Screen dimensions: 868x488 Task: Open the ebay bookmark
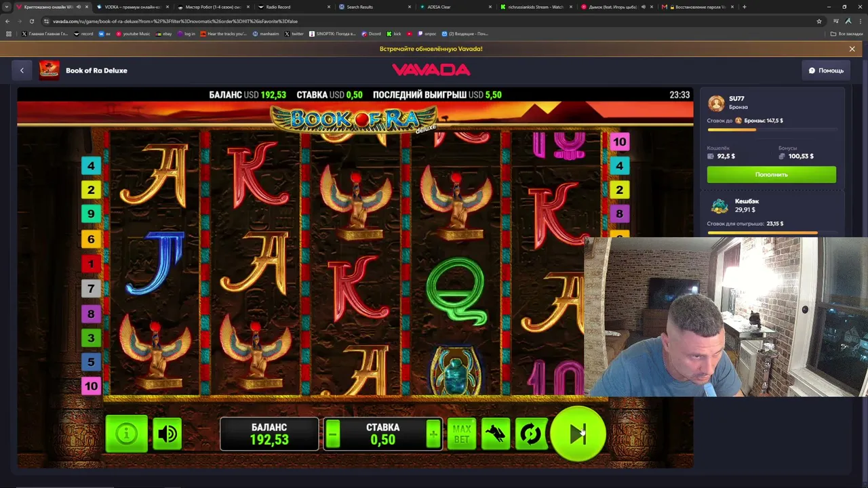coord(163,33)
